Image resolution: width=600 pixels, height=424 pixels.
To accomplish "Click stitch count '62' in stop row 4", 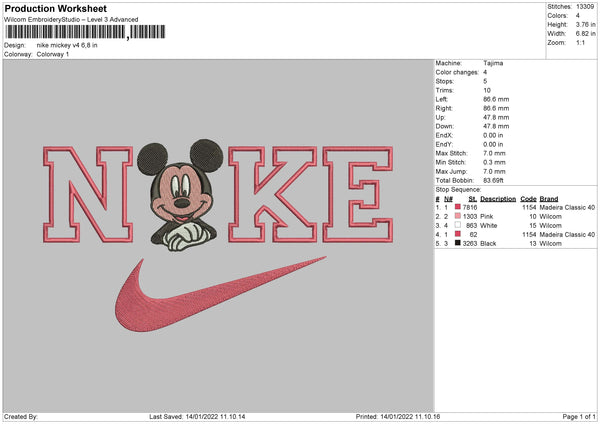I will (x=473, y=234).
